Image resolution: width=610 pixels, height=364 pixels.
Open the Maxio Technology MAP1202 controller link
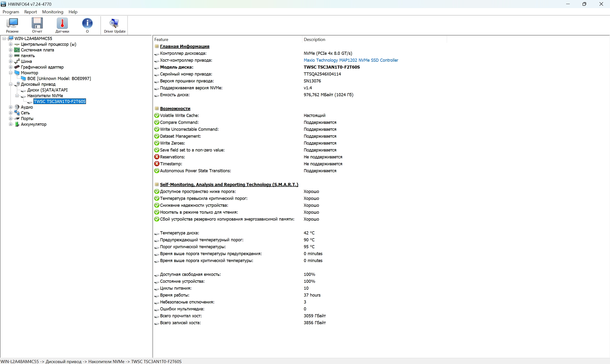click(x=351, y=60)
